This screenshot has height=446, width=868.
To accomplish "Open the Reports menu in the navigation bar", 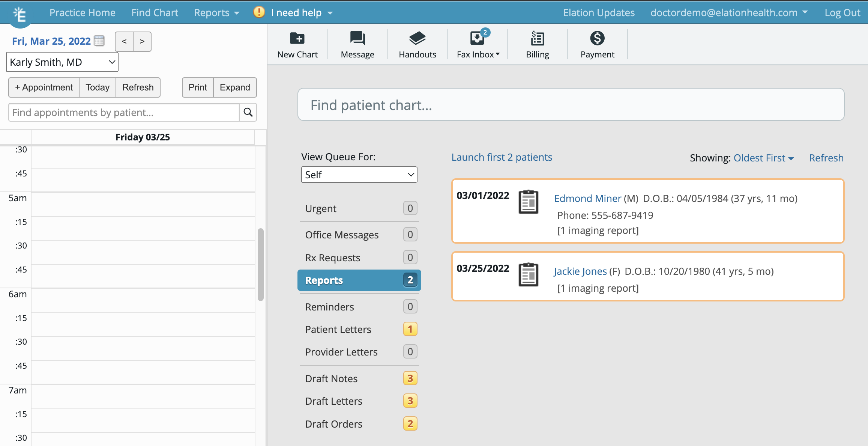I will tap(216, 12).
